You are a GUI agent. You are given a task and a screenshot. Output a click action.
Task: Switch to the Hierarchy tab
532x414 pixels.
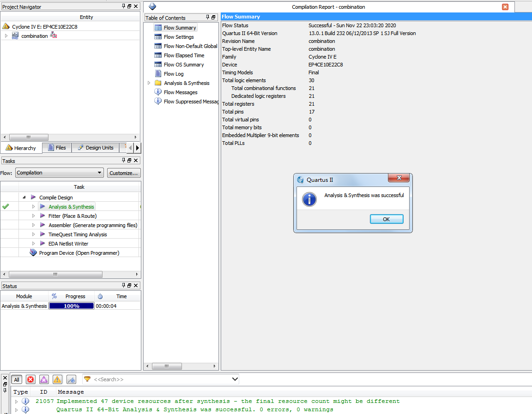pos(21,148)
